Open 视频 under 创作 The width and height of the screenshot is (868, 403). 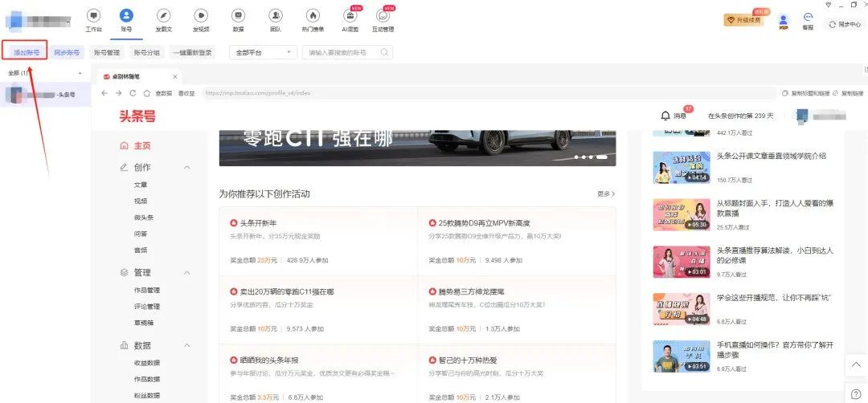tap(141, 201)
